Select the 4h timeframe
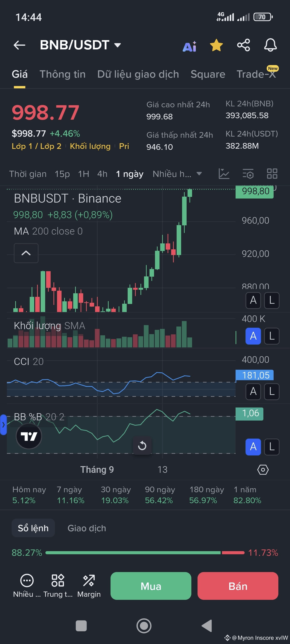The image size is (290, 644). [102, 174]
